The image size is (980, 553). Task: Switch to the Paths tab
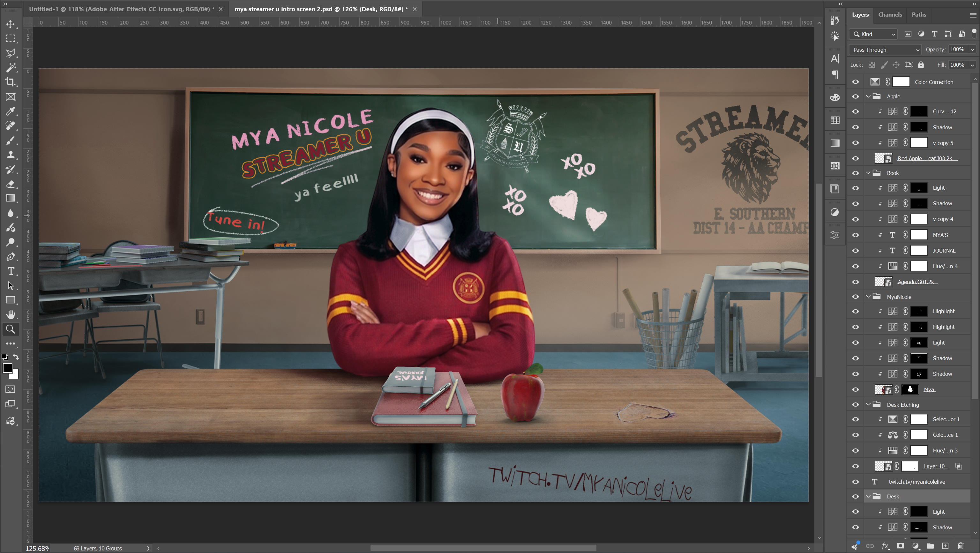click(x=919, y=14)
